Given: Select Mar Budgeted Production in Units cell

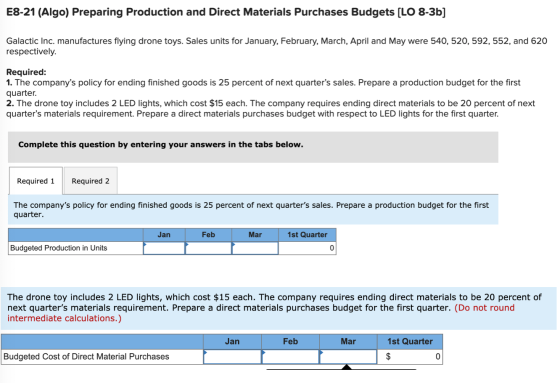Looking at the screenshot, I should [255, 248].
